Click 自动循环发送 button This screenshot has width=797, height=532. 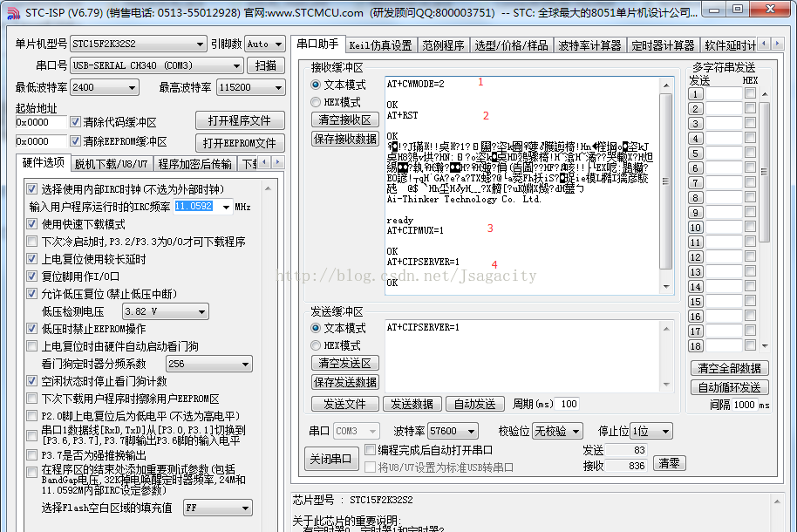[x=729, y=387]
